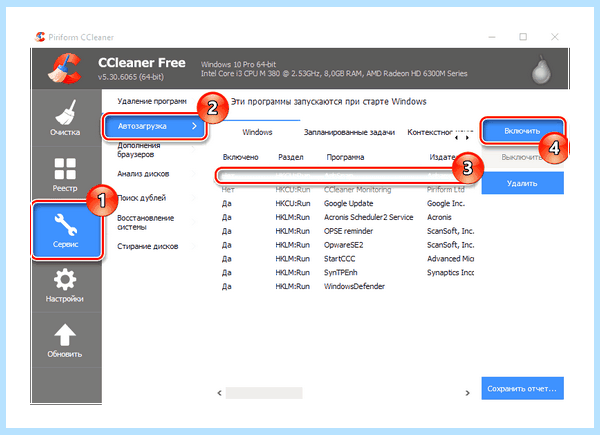The height and width of the screenshot is (435, 600).
Task: Click the horizontal scrollbar right arrow
Action: pyautogui.click(x=467, y=393)
